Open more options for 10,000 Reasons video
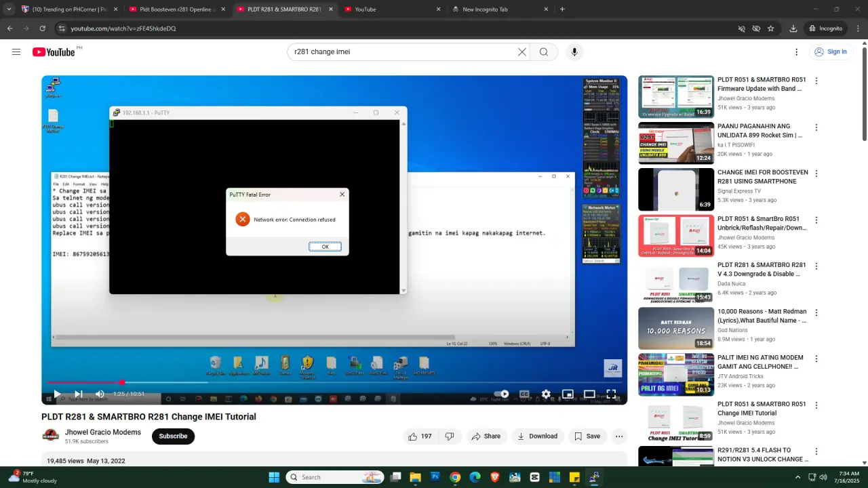 click(x=816, y=312)
